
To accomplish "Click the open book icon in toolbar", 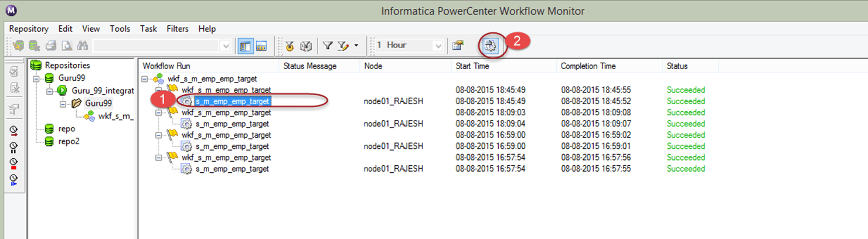I will pos(305,46).
